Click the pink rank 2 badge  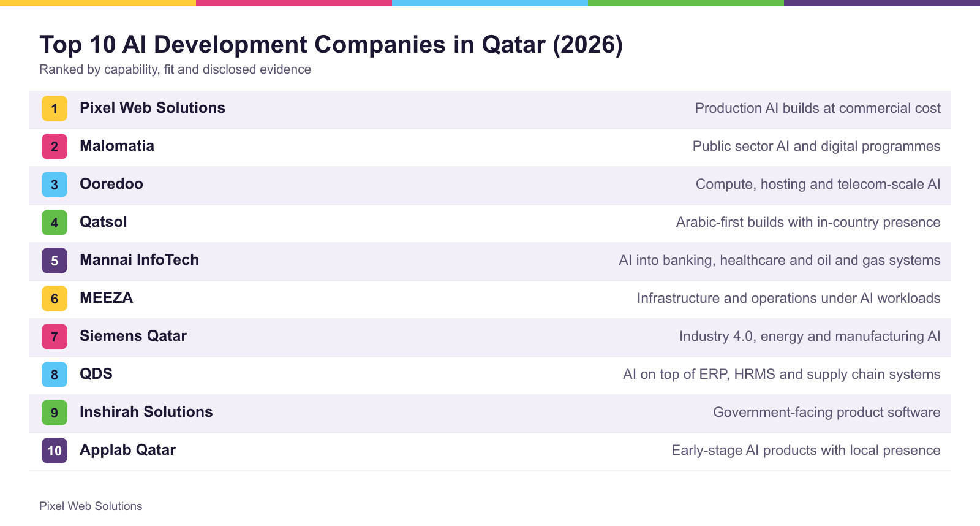click(55, 147)
